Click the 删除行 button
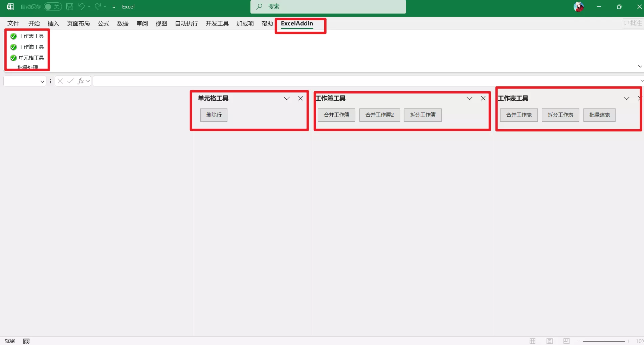644x345 pixels. [x=214, y=115]
